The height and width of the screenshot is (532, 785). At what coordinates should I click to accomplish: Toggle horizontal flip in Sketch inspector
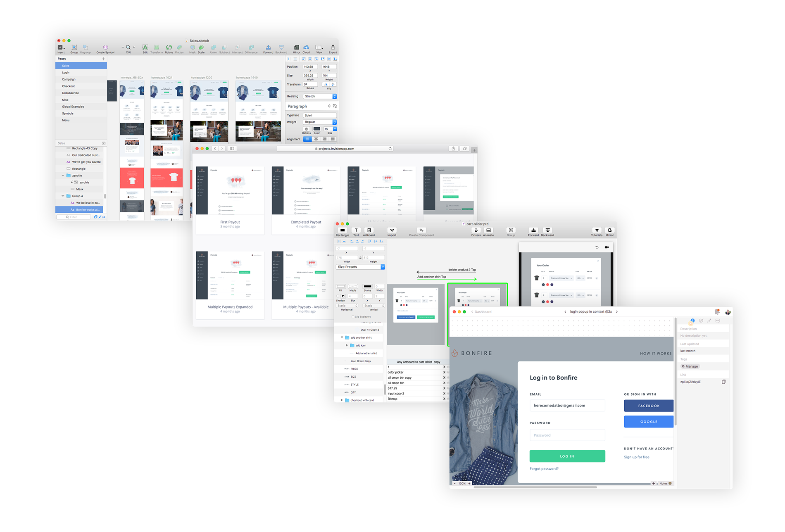[x=326, y=84]
